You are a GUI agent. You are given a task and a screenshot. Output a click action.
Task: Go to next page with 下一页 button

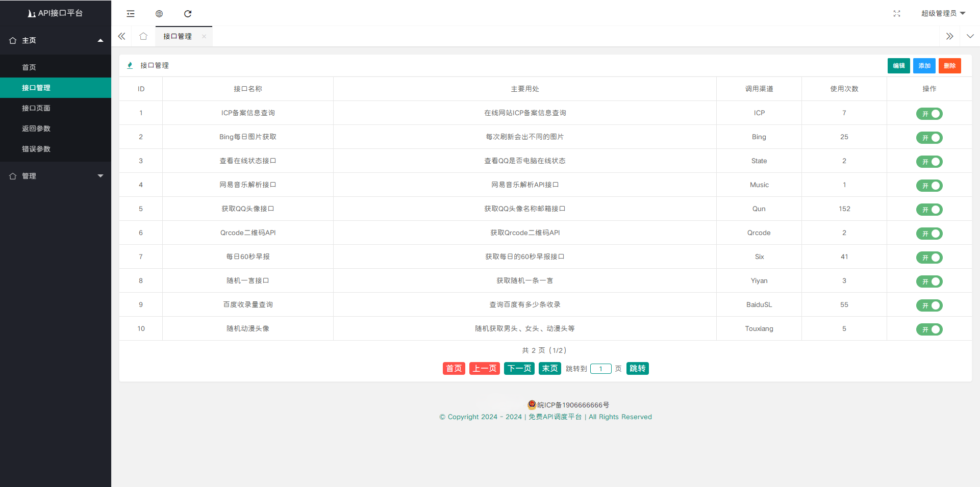point(519,368)
